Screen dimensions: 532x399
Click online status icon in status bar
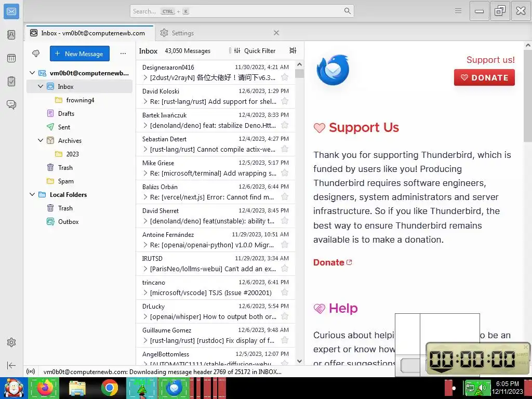click(31, 371)
